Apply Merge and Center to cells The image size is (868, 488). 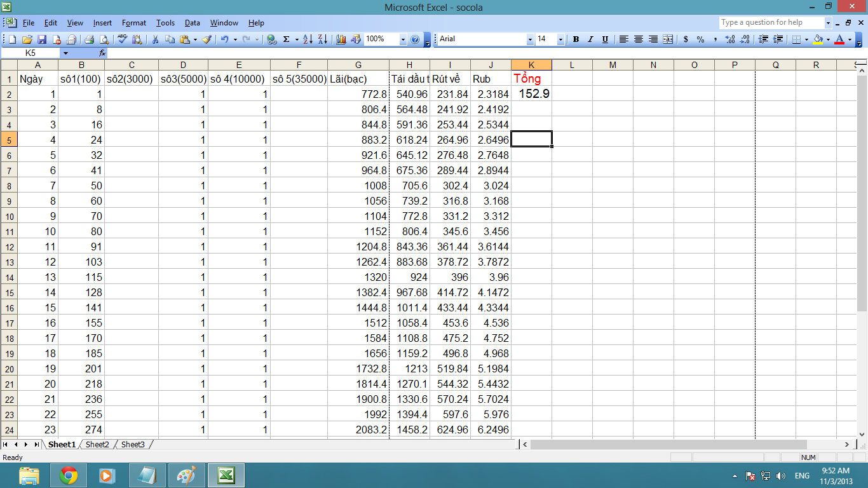pos(668,39)
